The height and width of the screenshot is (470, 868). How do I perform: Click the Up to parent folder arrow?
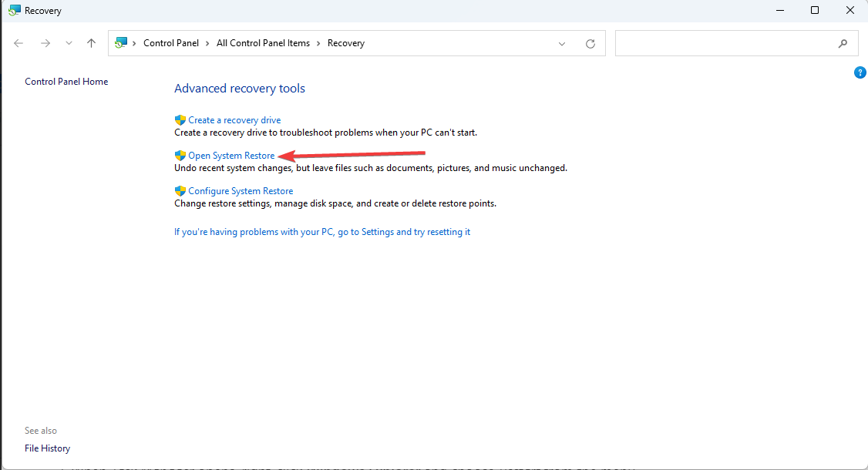click(x=91, y=44)
